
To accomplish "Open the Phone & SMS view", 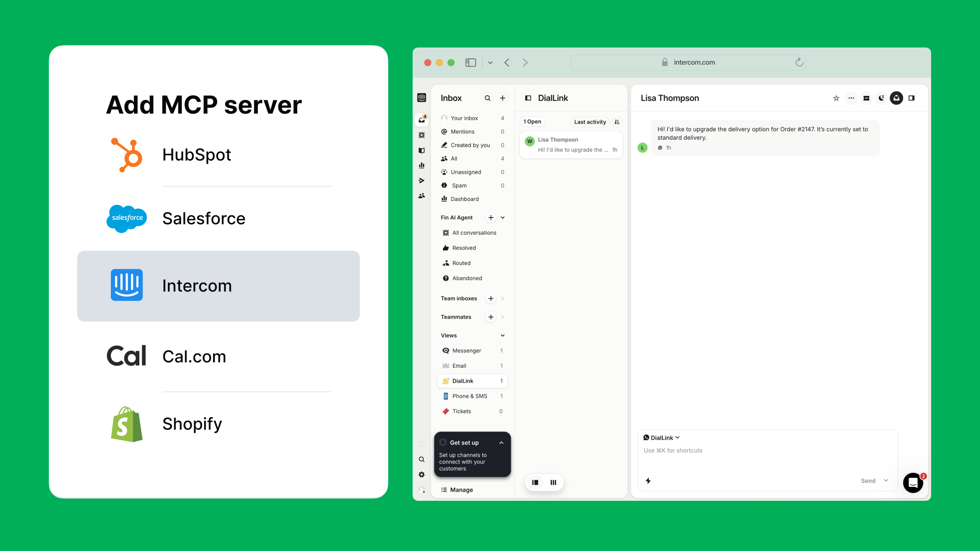I will pos(470,396).
